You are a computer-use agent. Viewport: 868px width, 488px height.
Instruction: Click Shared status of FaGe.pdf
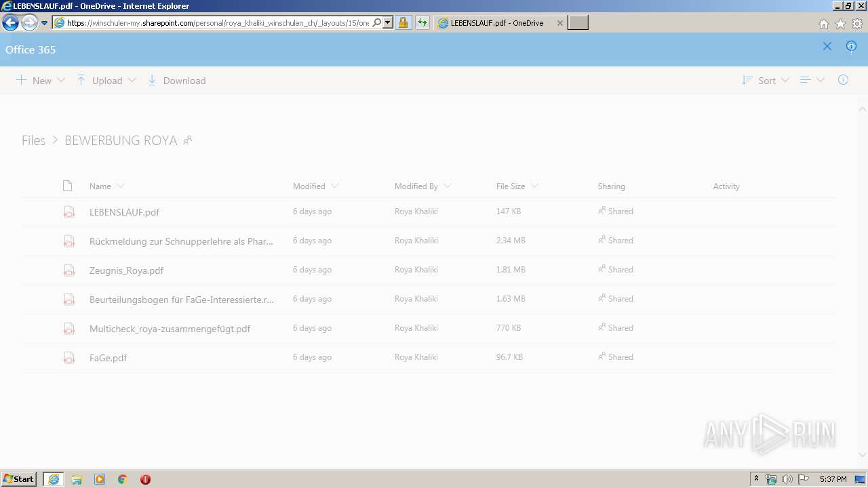616,357
